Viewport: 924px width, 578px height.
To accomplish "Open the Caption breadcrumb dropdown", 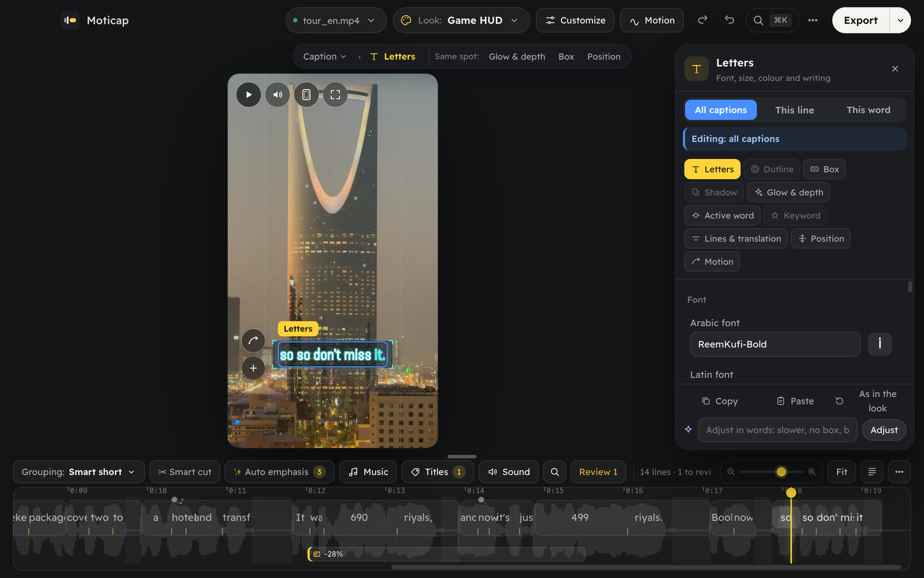I will tap(325, 57).
